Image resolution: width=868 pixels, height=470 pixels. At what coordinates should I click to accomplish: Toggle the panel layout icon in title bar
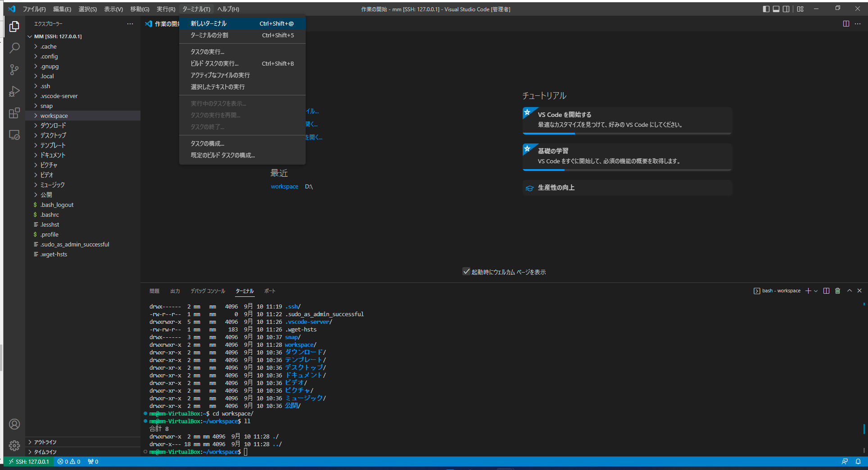(776, 9)
